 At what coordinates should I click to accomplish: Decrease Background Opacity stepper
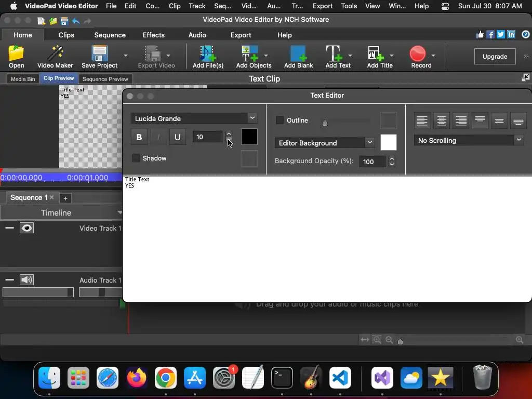tap(392, 164)
